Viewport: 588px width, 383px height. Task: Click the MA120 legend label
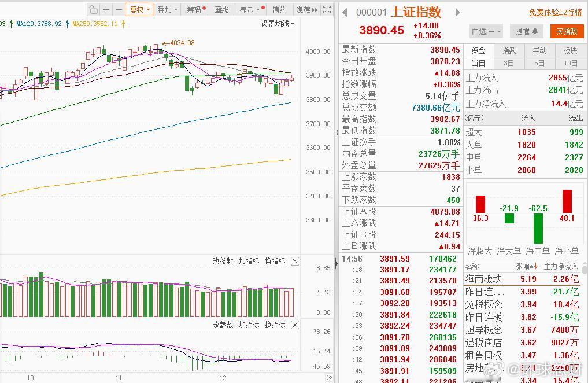[39, 24]
